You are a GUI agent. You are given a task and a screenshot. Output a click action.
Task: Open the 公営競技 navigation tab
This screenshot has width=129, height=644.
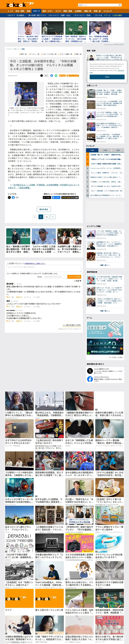(78, 11)
